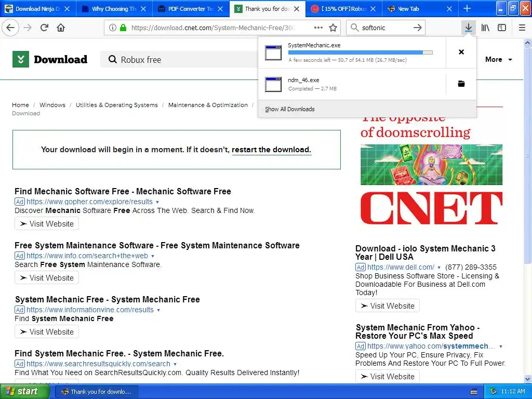Switch to the Download Ninja tab

(x=37, y=9)
